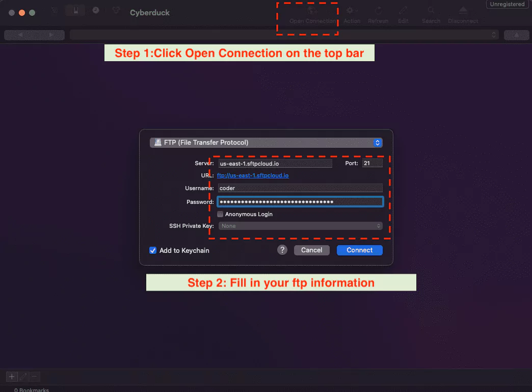Click the Cancel button
Image resolution: width=532 pixels, height=392 pixels.
(x=311, y=250)
